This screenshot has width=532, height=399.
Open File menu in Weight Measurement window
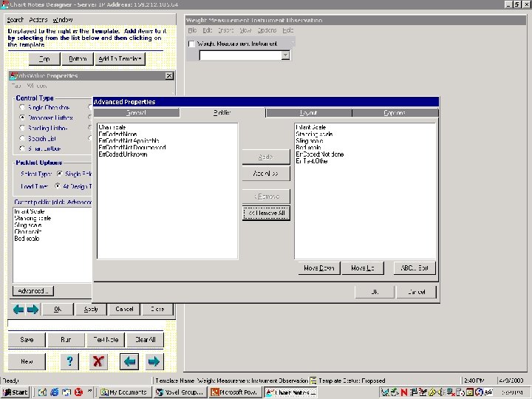192,30
